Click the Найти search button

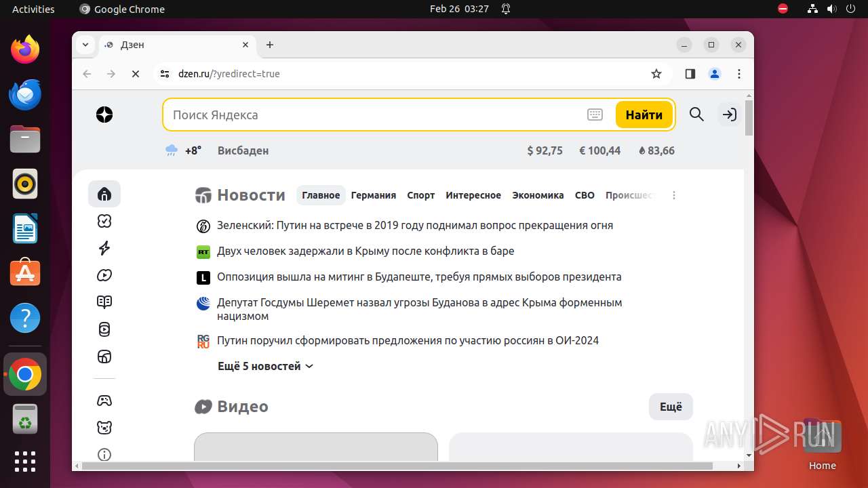[x=644, y=115]
